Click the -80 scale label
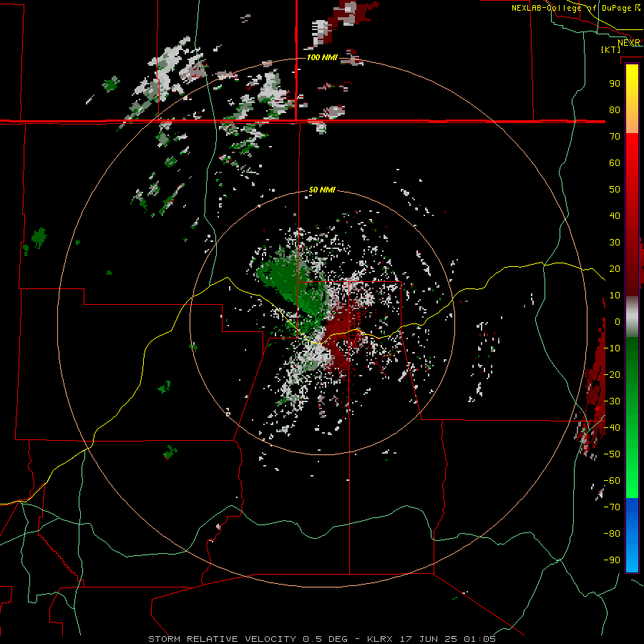 click(x=612, y=534)
